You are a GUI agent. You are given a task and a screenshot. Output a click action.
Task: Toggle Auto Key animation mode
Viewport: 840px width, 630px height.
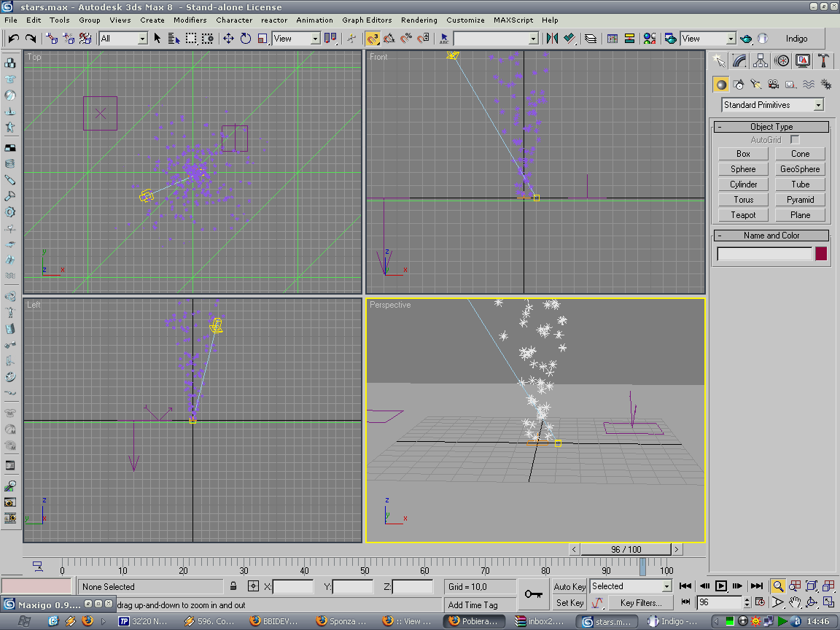coord(569,586)
